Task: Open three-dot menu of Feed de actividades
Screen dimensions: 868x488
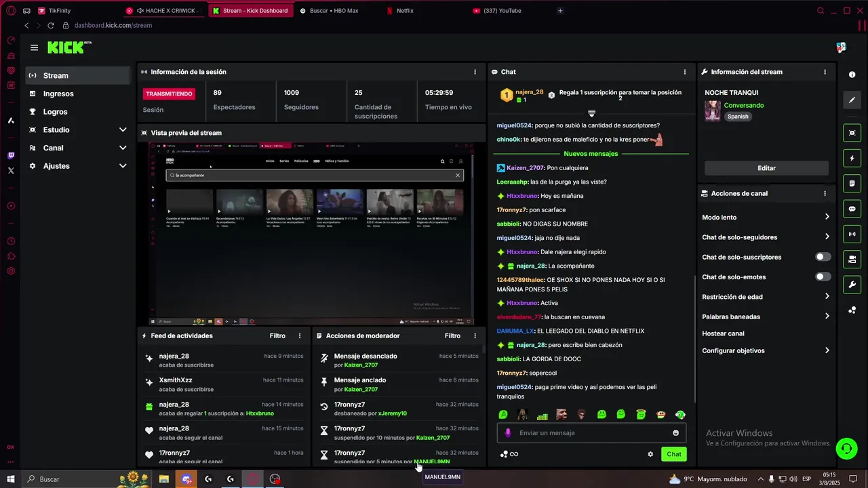Action: pos(300,335)
